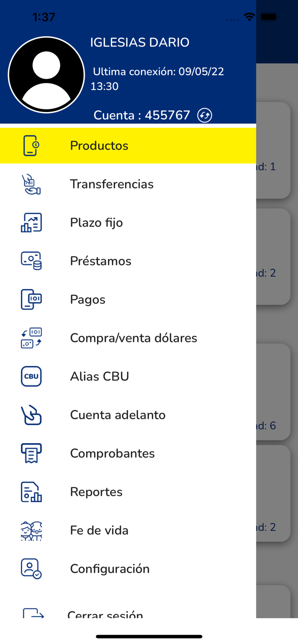Refresh account 455767 with circular arrows icon
Viewport: 298px width, 644px height.
[205, 115]
